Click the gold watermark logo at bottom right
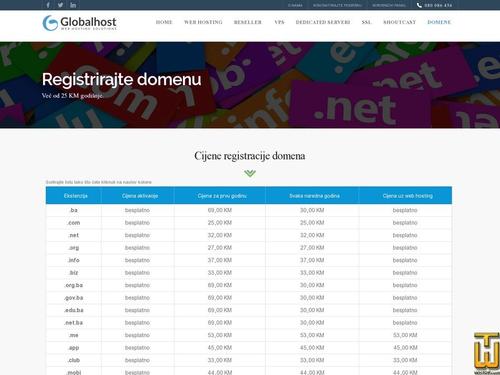 [x=487, y=353]
